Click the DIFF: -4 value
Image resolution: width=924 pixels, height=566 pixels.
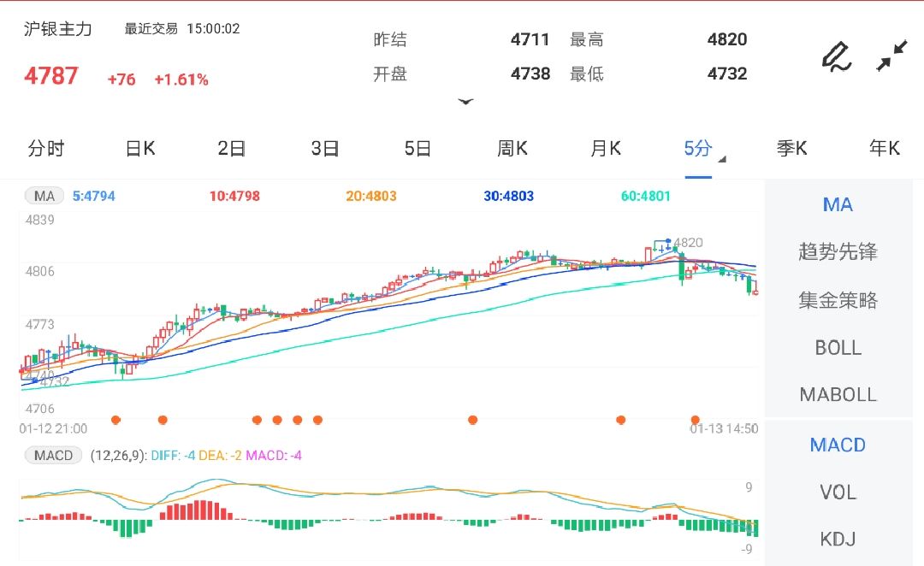pyautogui.click(x=173, y=455)
